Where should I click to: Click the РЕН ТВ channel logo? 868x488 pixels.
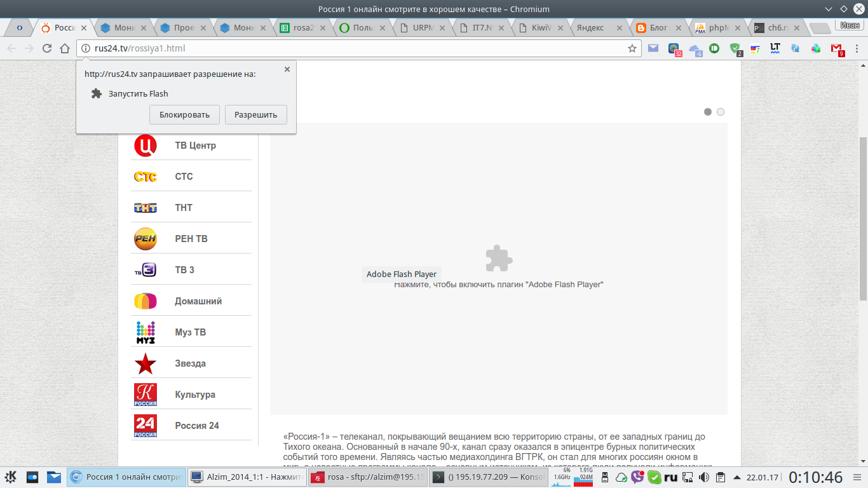(146, 239)
